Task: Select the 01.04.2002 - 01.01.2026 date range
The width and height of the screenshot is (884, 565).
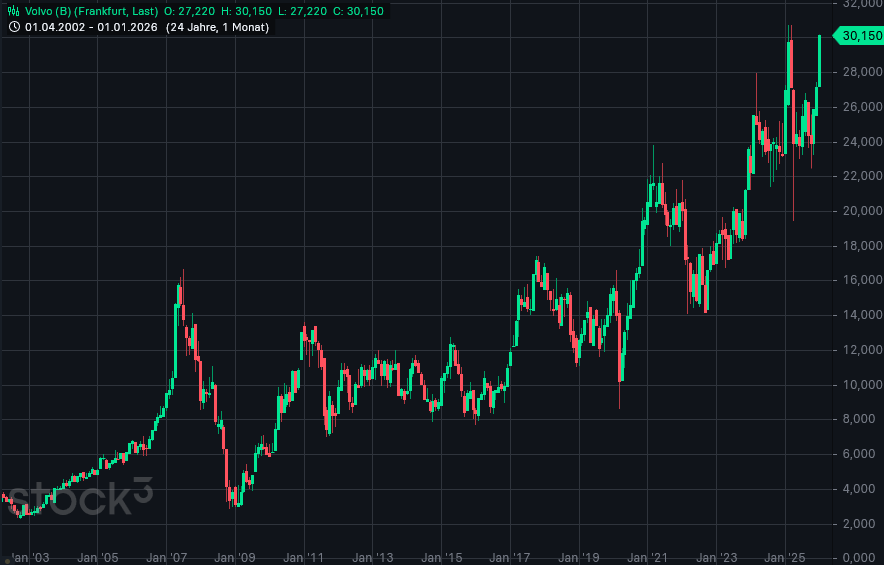Action: pyautogui.click(x=92, y=27)
